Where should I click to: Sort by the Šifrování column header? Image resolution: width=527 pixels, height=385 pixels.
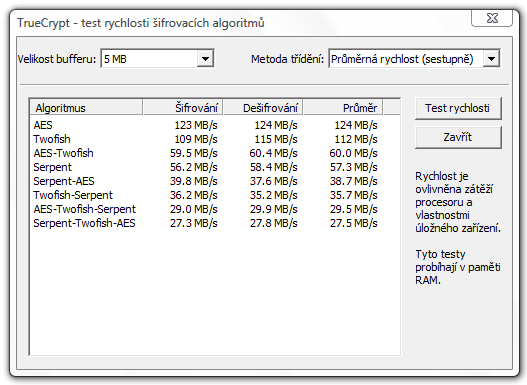pos(183,108)
